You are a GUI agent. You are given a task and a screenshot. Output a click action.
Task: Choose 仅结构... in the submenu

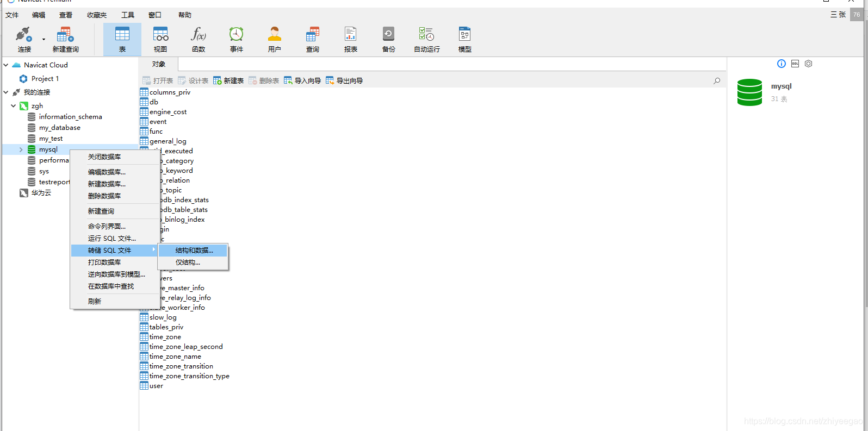point(193,262)
